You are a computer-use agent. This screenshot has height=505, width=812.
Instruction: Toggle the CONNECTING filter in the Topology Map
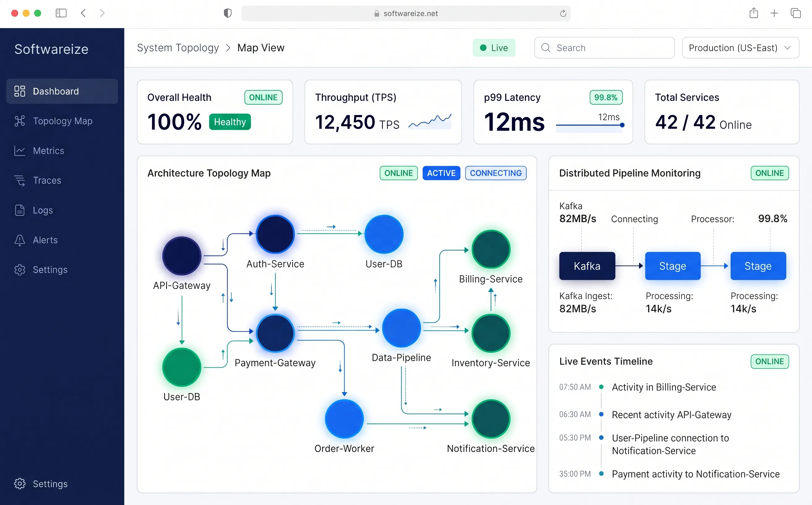496,173
